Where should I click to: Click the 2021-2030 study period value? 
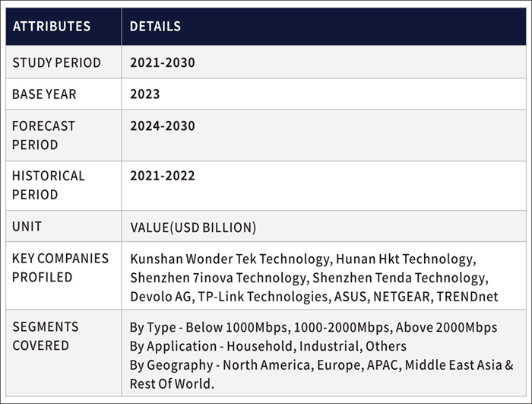click(x=162, y=63)
